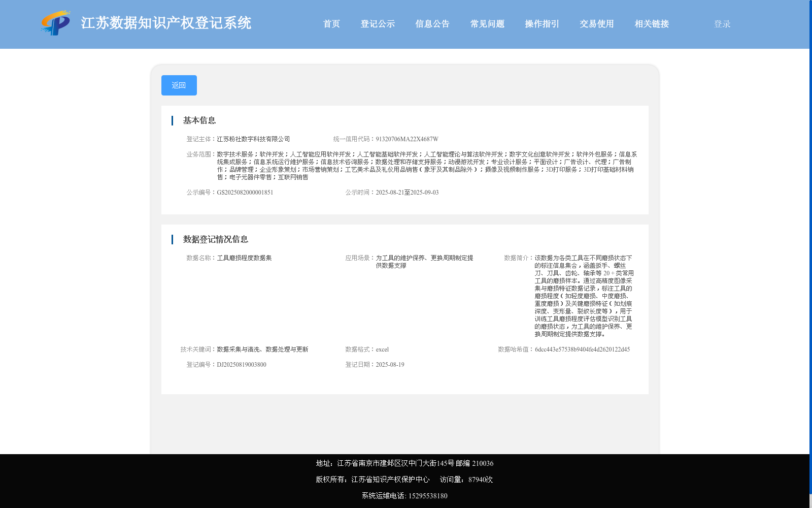Image resolution: width=812 pixels, height=508 pixels.
Task: Click the 数据简介 description paragraph
Action: pos(584,296)
